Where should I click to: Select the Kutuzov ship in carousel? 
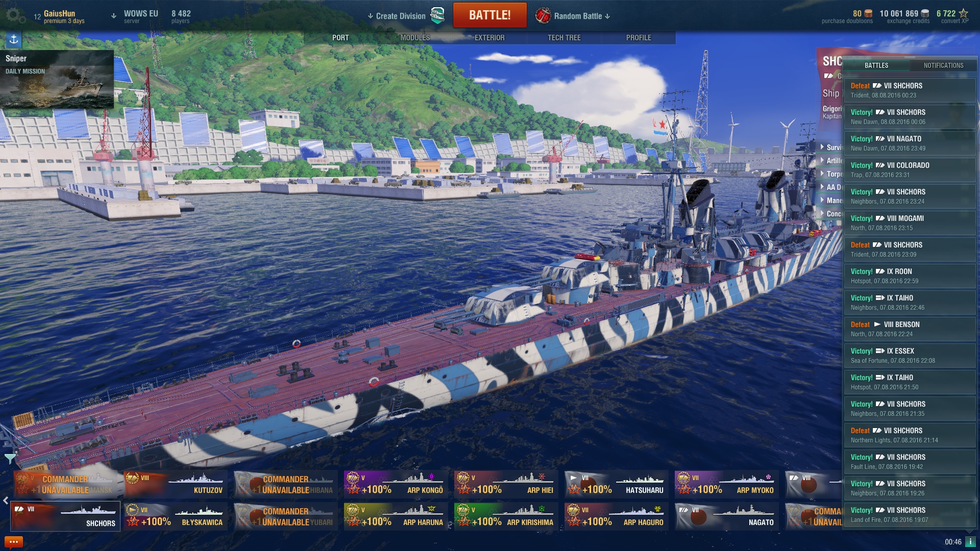176,484
